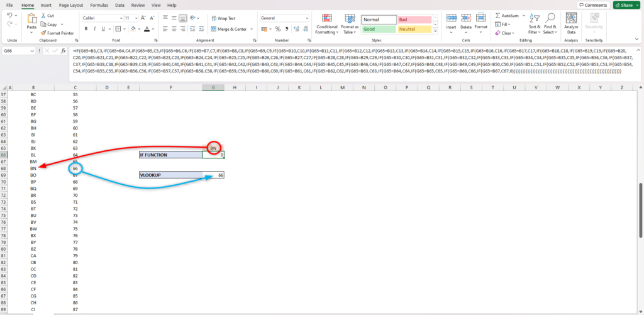The width and height of the screenshot is (644, 315).
Task: Increase font size with larger A icon
Action: click(x=143, y=18)
